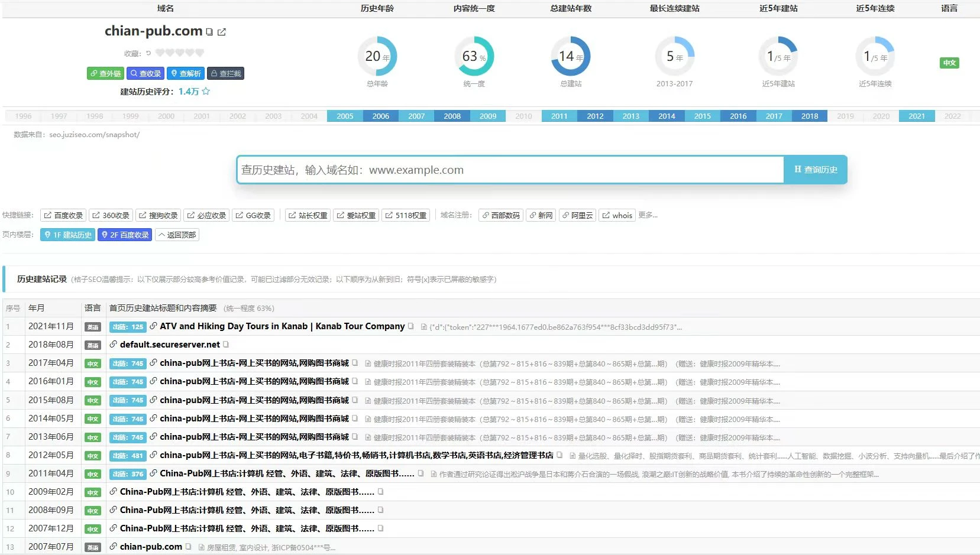Copy title of 2021年11月 ATV record
This screenshot has height=555, width=980.
click(411, 326)
